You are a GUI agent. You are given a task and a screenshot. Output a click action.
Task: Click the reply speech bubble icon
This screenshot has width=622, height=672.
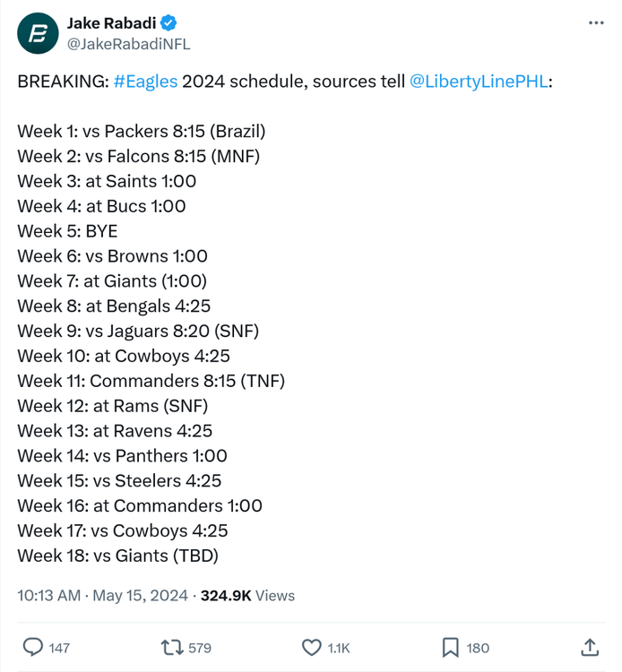33,647
